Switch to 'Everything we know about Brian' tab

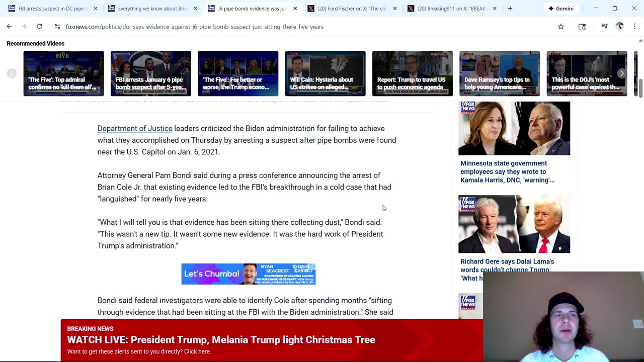[x=152, y=9]
